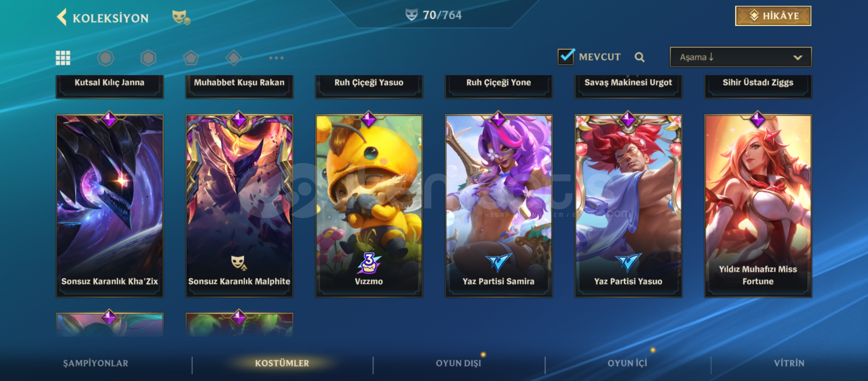Go back using the Koleksiyon arrow
This screenshot has width=868, height=381.
click(x=62, y=17)
